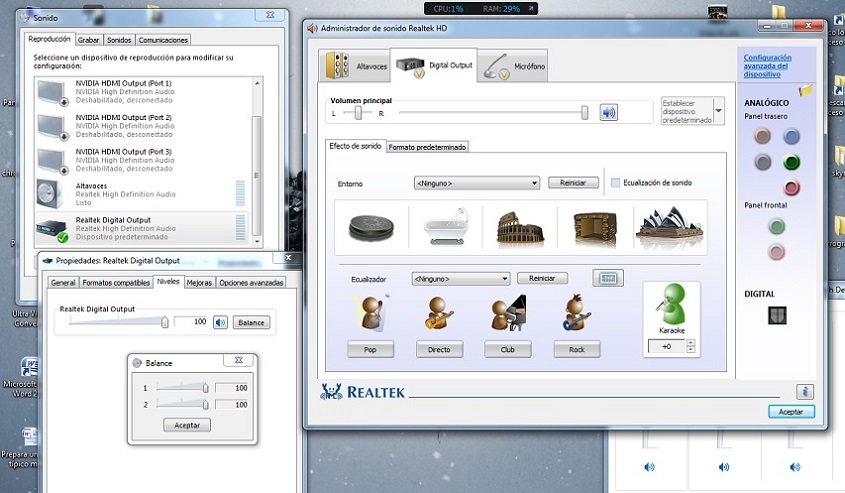Open the General tab in Propiedades
This screenshot has width=845, height=493.
click(x=63, y=283)
